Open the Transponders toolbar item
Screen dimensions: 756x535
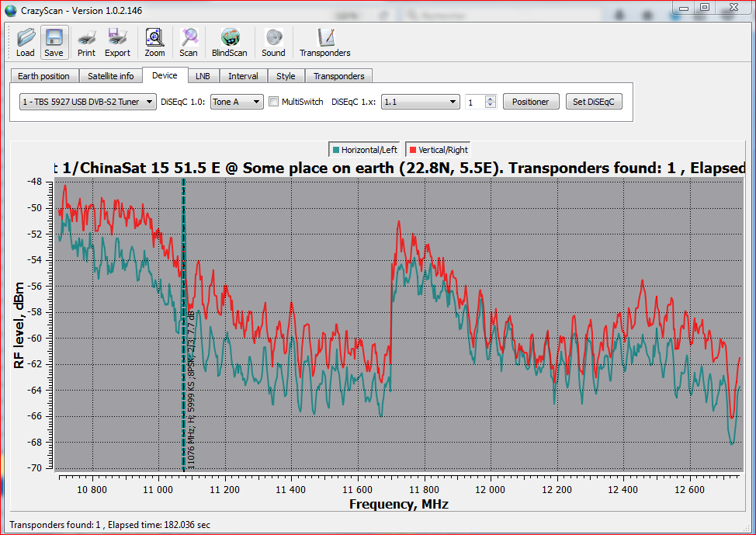click(x=324, y=42)
